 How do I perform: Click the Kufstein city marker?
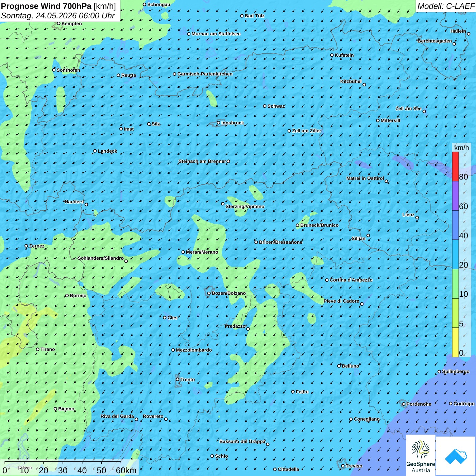pyautogui.click(x=332, y=55)
